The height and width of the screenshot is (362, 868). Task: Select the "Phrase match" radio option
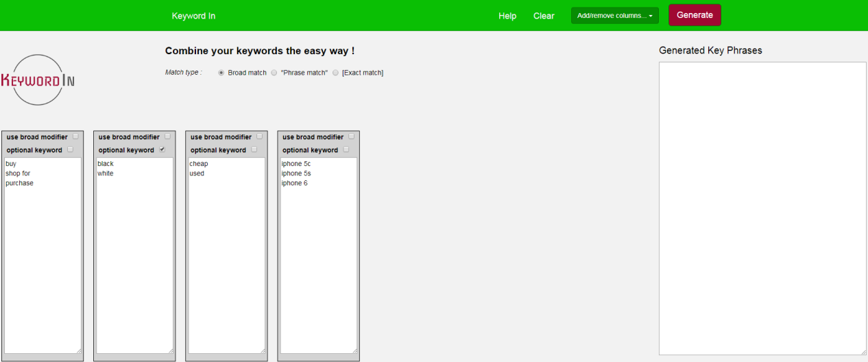click(274, 73)
